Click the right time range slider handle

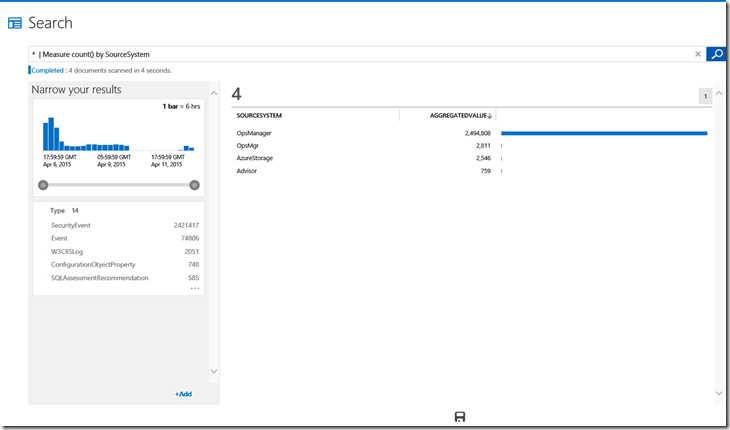[194, 185]
